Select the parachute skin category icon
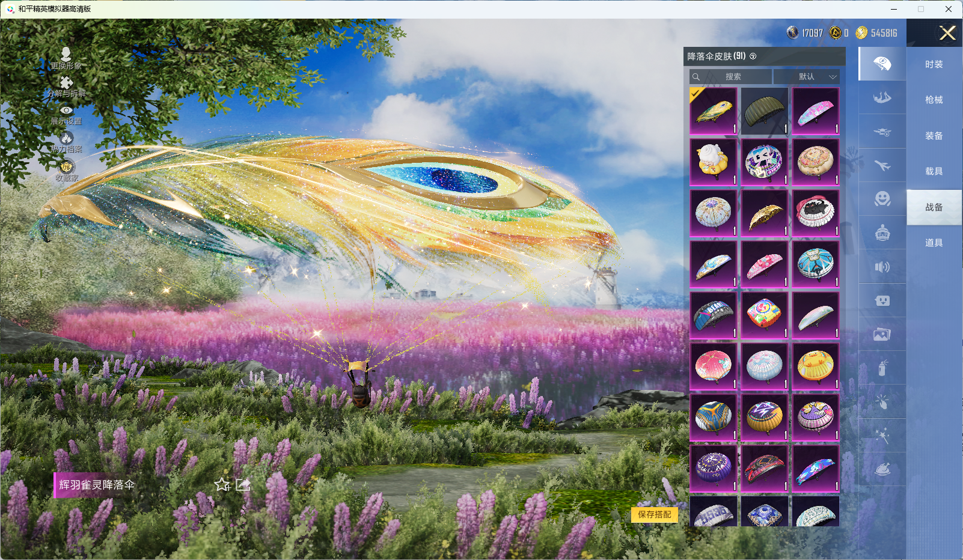The image size is (963, 560). coord(882,64)
